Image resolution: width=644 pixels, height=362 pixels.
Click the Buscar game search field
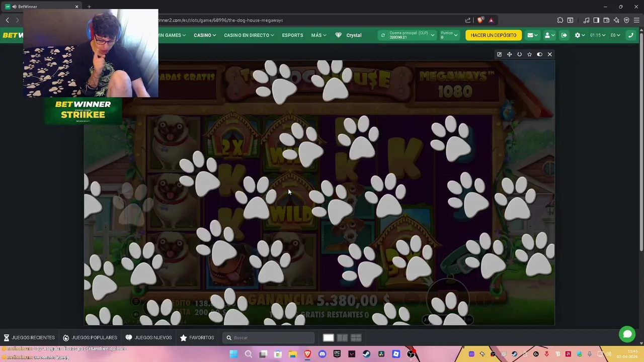pos(269,338)
